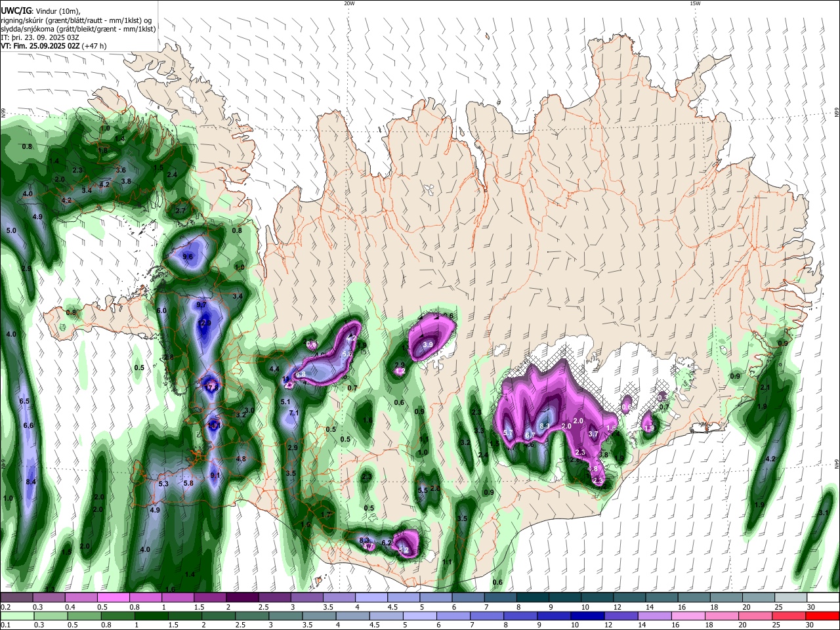Viewport: 840px width, 630px height.
Task: Click the 5.0 precipitation value
Action: [11, 231]
